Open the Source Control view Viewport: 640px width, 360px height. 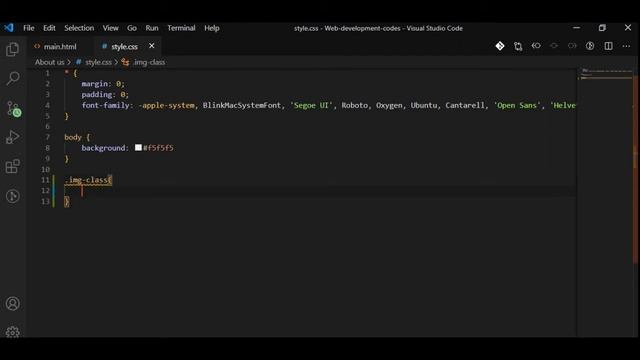click(13, 109)
